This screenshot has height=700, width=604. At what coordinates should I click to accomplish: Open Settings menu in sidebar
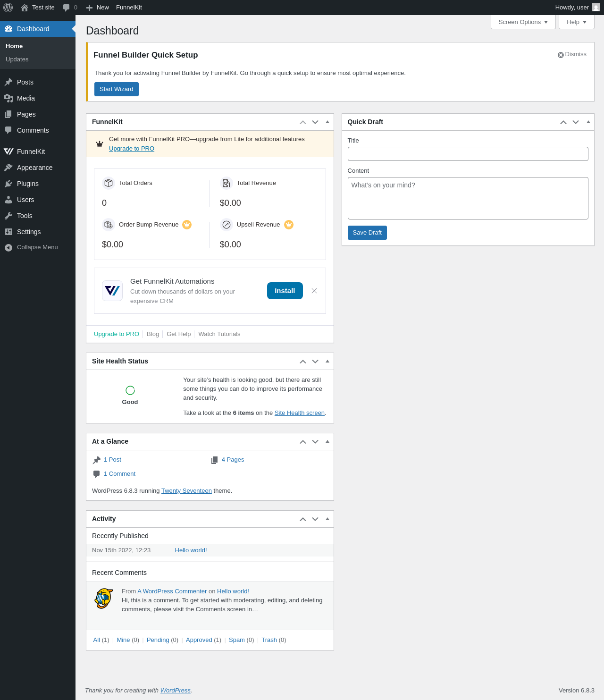pyautogui.click(x=38, y=232)
